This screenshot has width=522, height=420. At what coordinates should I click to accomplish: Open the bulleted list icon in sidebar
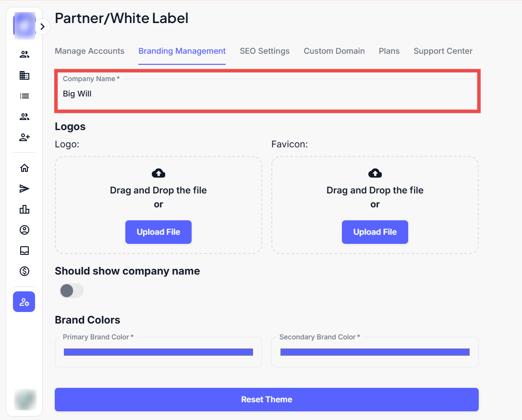tap(24, 96)
